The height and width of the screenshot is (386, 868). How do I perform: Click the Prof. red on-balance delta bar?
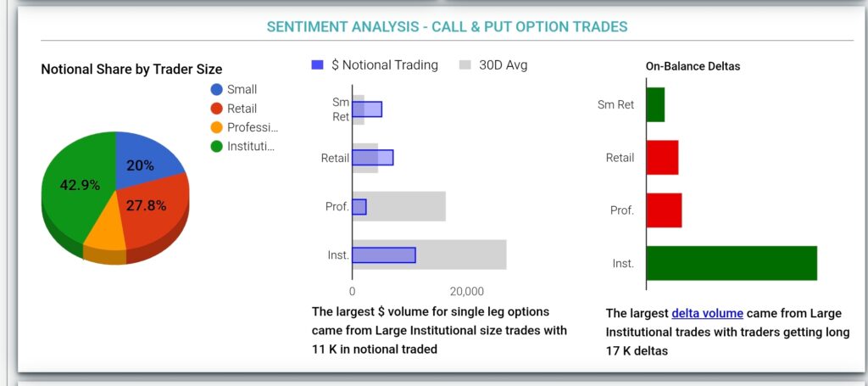coord(664,210)
